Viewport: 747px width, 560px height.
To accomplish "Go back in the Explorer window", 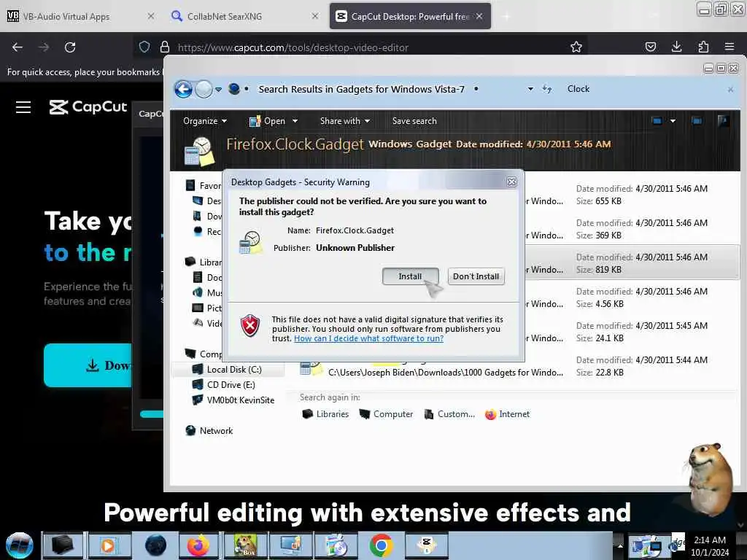I will pyautogui.click(x=183, y=89).
